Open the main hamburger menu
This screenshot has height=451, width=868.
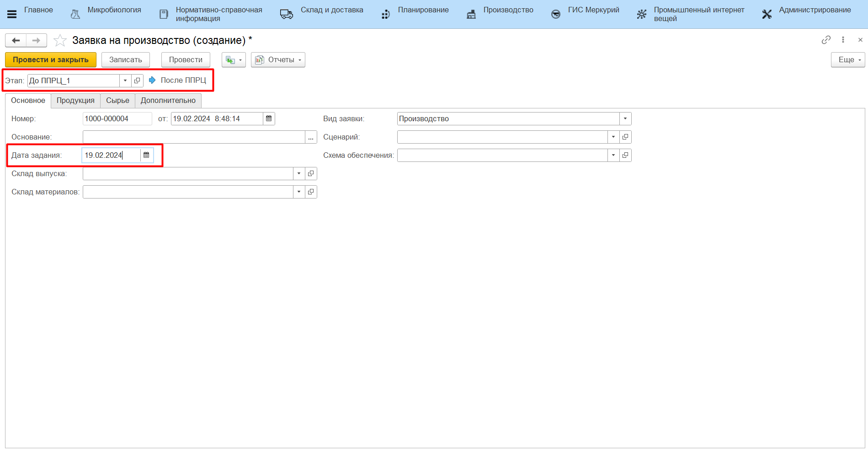[x=12, y=14]
